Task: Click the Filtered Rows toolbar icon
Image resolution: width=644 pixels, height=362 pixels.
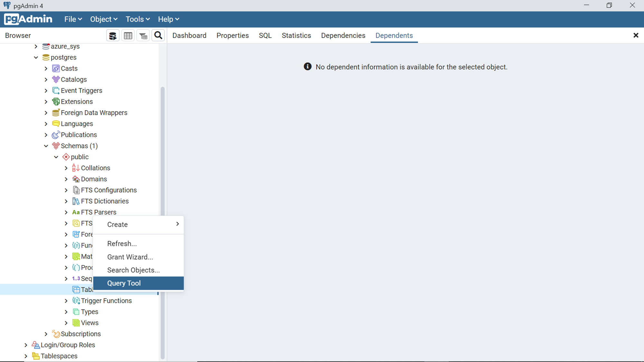Action: click(x=143, y=36)
